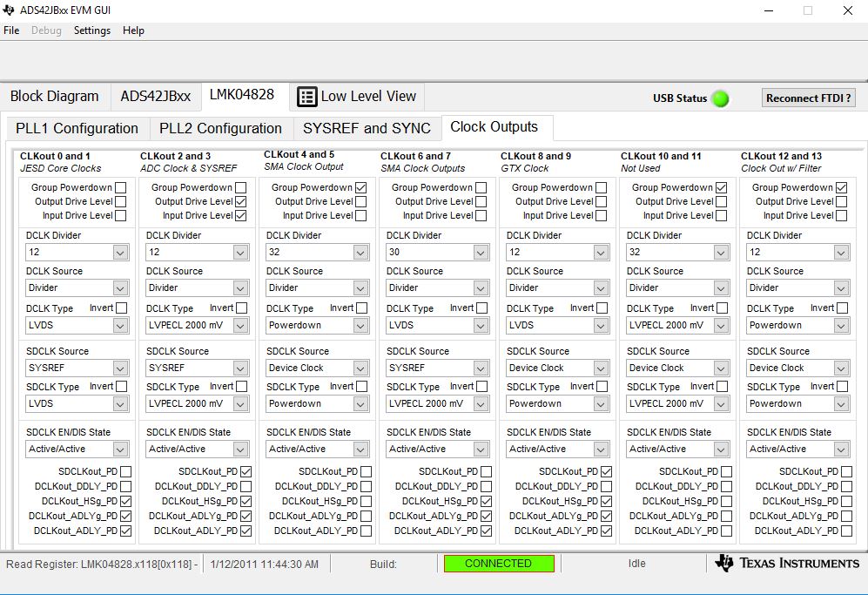
Task: Click the green USB Status indicator
Action: 720,98
